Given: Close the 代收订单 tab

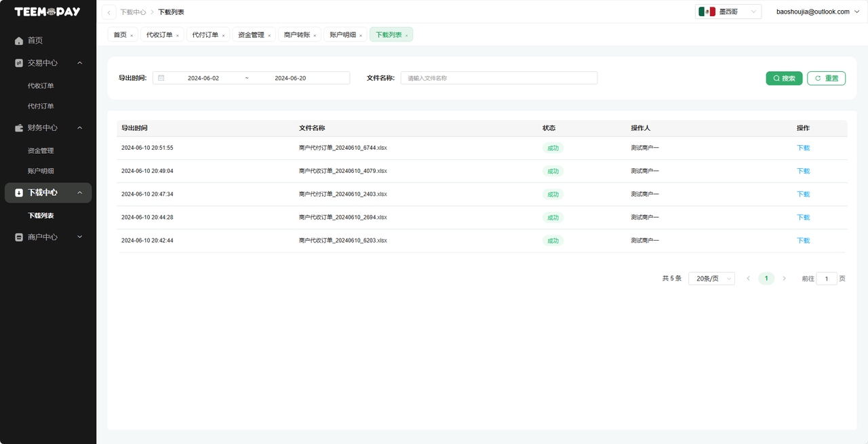Looking at the screenshot, I should tap(178, 35).
